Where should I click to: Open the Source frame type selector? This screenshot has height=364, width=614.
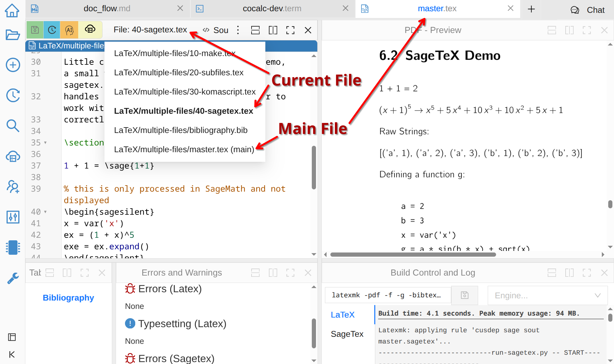coord(216,30)
